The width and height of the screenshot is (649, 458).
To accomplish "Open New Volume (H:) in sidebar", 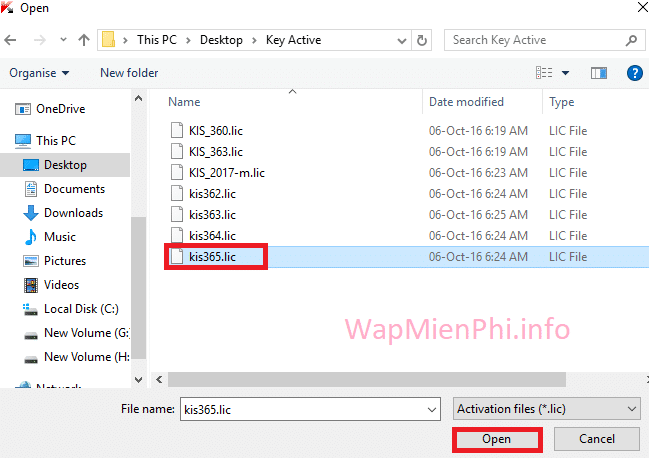I will 87,357.
